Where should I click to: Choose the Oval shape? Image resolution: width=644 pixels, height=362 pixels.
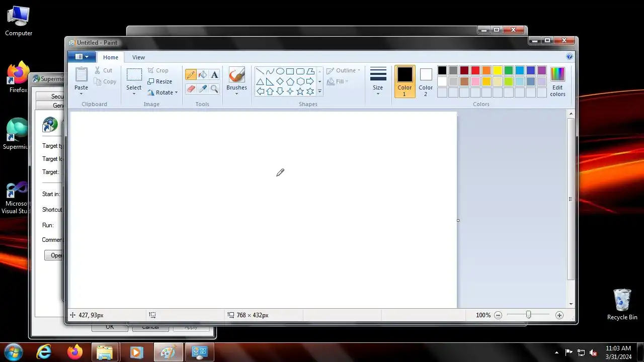tap(280, 71)
